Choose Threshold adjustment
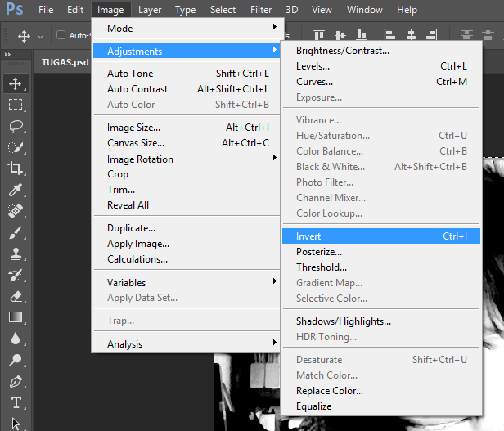504x431 pixels. coord(381,267)
